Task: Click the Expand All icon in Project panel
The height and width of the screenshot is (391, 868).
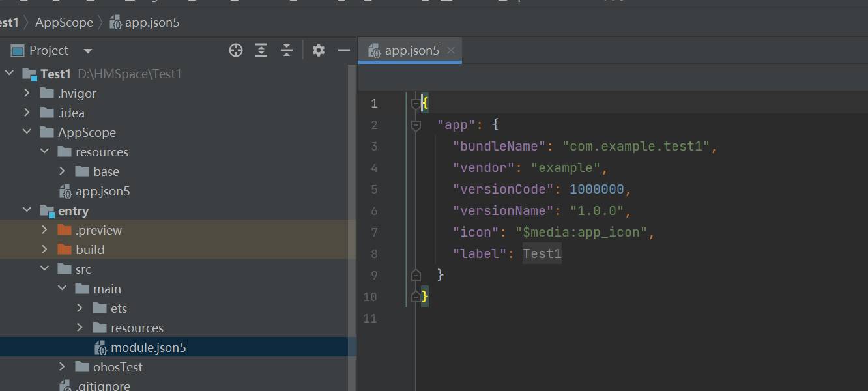Action: pos(261,50)
